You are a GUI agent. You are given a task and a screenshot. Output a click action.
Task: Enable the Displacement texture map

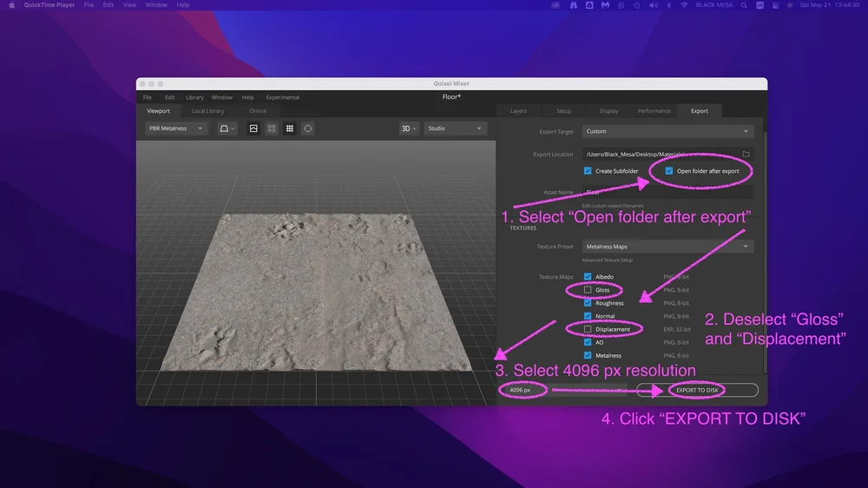point(588,329)
